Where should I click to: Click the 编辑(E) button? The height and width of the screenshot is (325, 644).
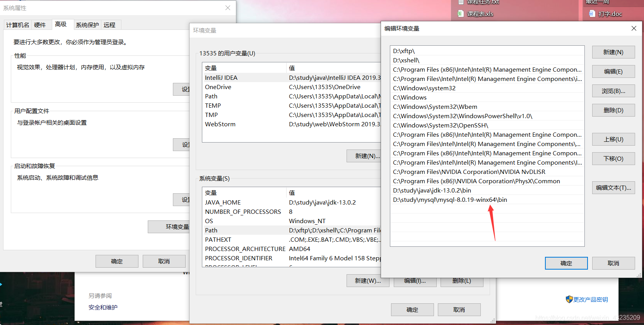613,72
